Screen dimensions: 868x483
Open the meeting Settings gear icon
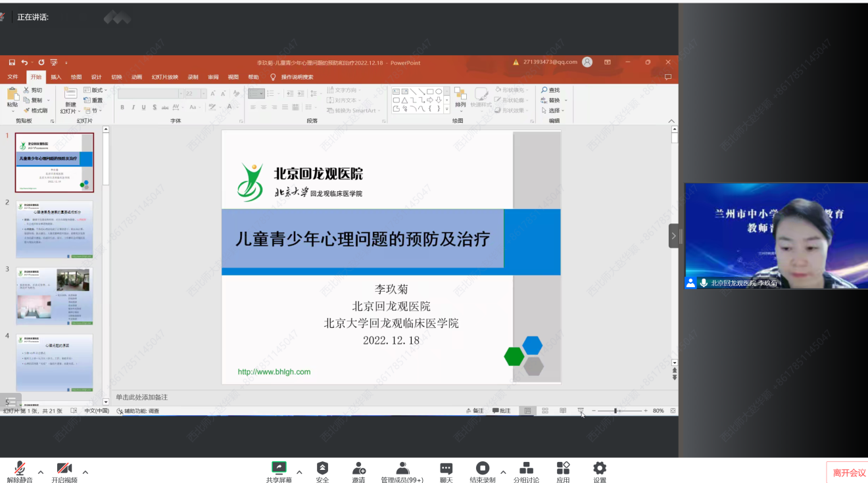tap(599, 468)
